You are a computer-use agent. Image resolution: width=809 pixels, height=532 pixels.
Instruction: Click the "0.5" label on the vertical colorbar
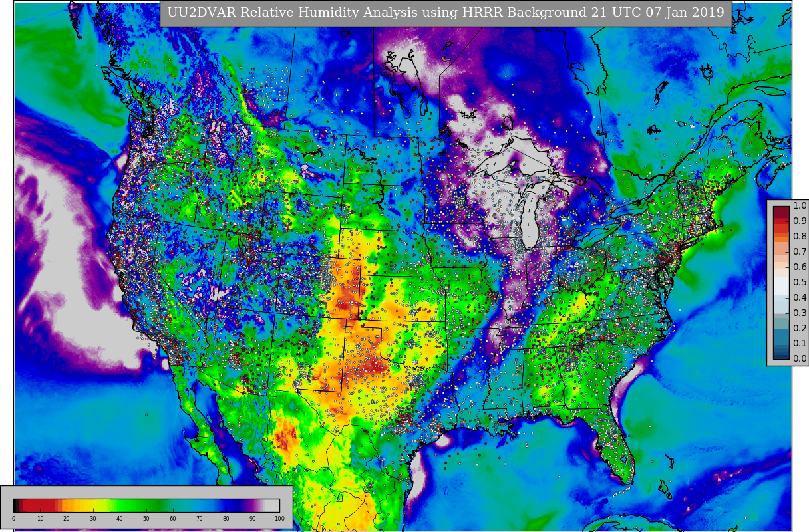pos(800,283)
